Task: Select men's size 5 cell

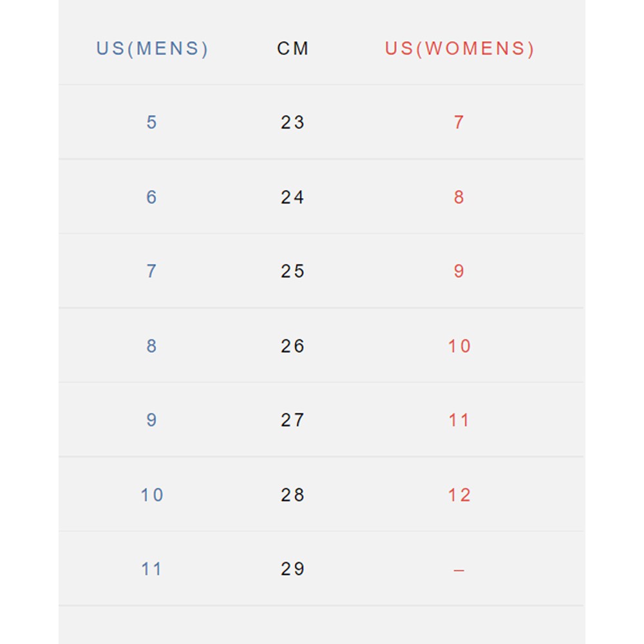Action: point(151,122)
